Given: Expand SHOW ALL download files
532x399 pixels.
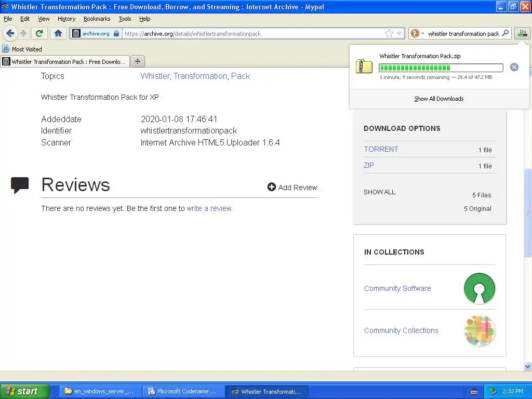Looking at the screenshot, I should pyautogui.click(x=379, y=192).
